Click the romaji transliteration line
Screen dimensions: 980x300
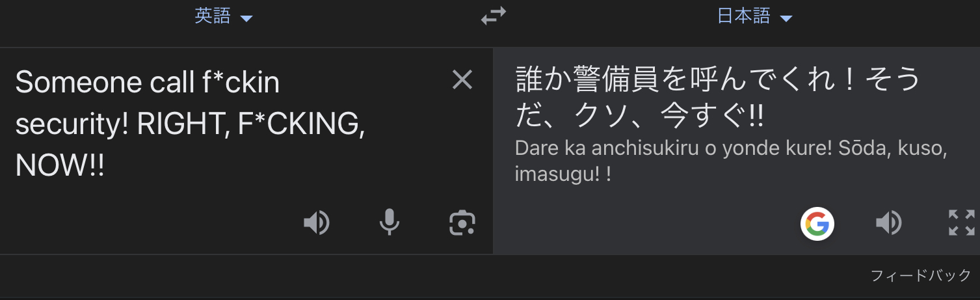coord(731,160)
